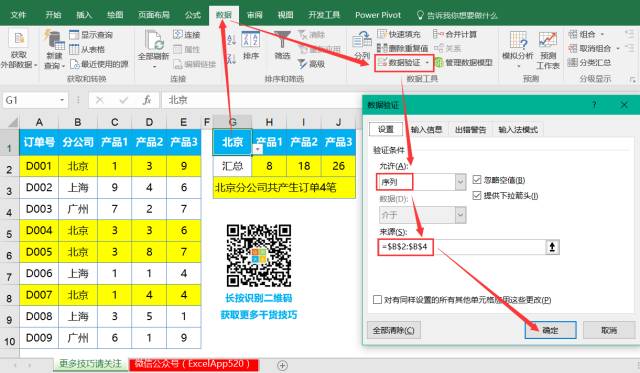Viewport: 640px width, 373px height.
Task: Open the New Query icon
Action: tap(54, 40)
